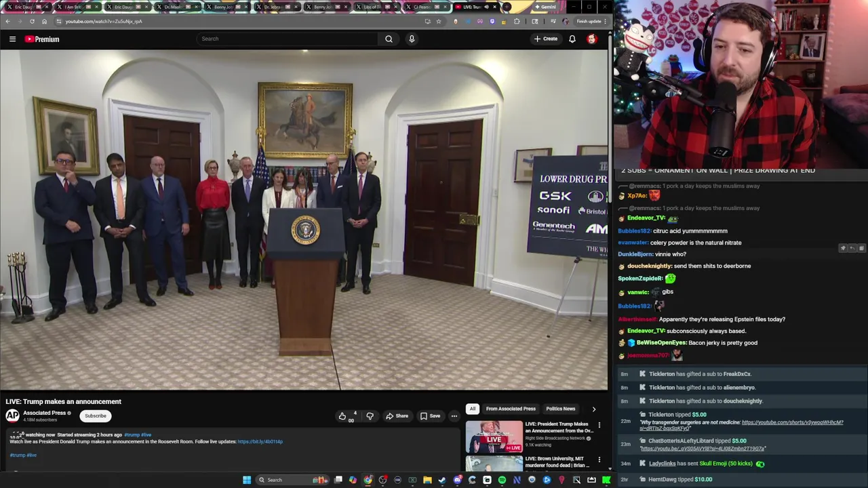Open the YouTube account avatar menu
Image resolution: width=868 pixels, height=488 pixels.
click(x=591, y=39)
